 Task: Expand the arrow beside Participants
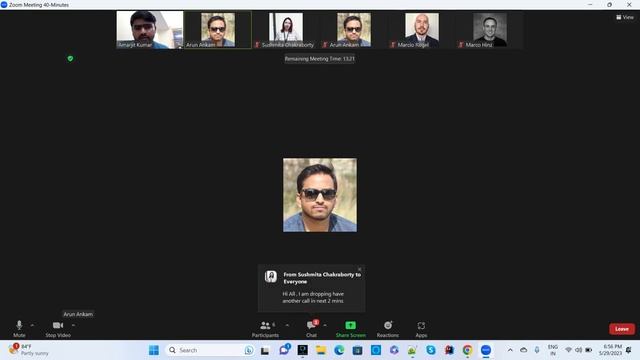[x=287, y=325]
